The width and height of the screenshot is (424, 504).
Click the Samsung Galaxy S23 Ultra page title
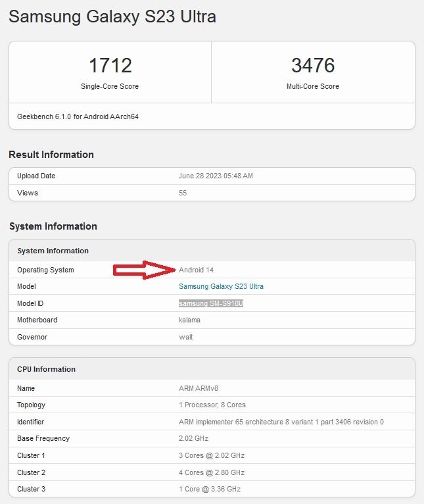click(x=112, y=16)
